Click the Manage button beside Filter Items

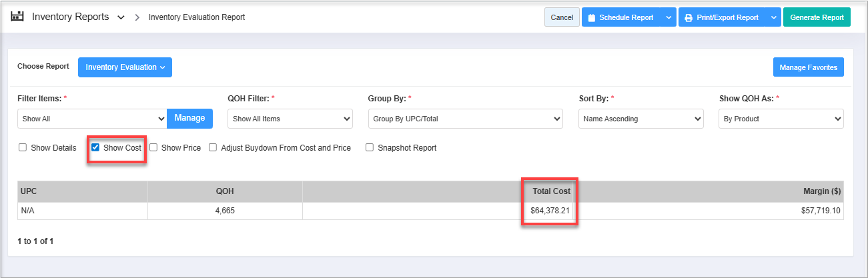189,118
